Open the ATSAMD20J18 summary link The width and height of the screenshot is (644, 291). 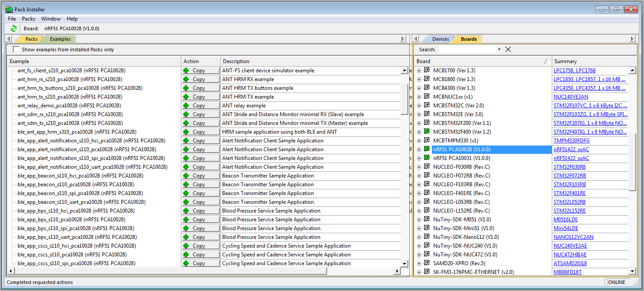(570, 263)
